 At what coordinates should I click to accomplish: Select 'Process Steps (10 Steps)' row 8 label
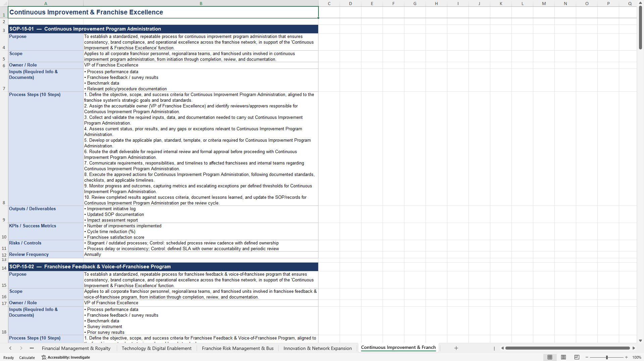point(46,148)
